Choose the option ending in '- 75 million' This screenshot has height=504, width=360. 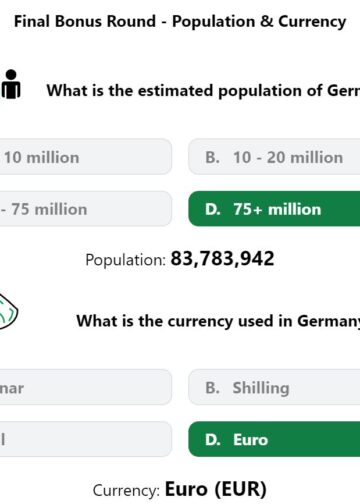pos(86,209)
